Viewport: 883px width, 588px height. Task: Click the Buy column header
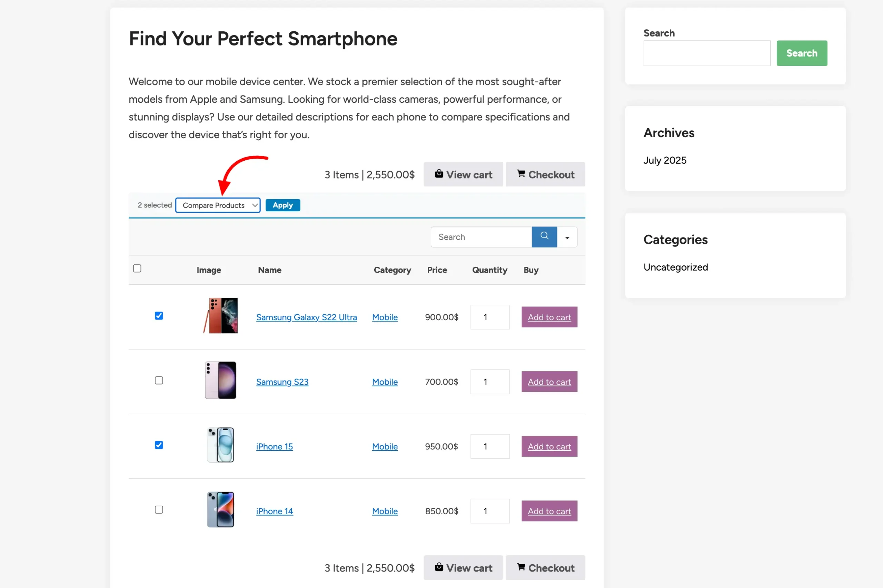click(531, 270)
